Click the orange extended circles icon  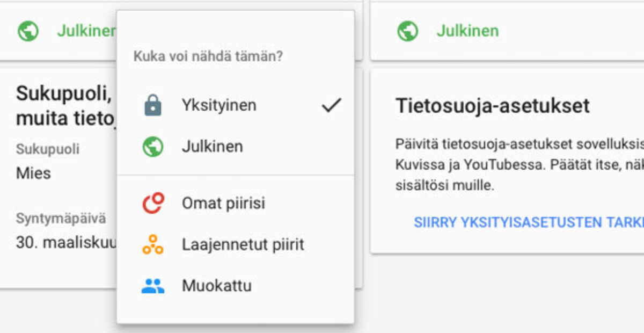click(x=153, y=245)
